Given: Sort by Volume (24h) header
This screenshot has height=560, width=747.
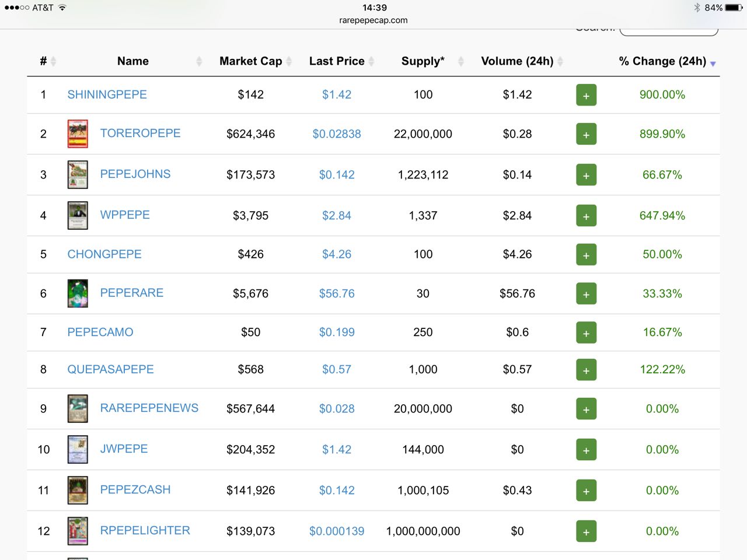Looking at the screenshot, I should (517, 61).
